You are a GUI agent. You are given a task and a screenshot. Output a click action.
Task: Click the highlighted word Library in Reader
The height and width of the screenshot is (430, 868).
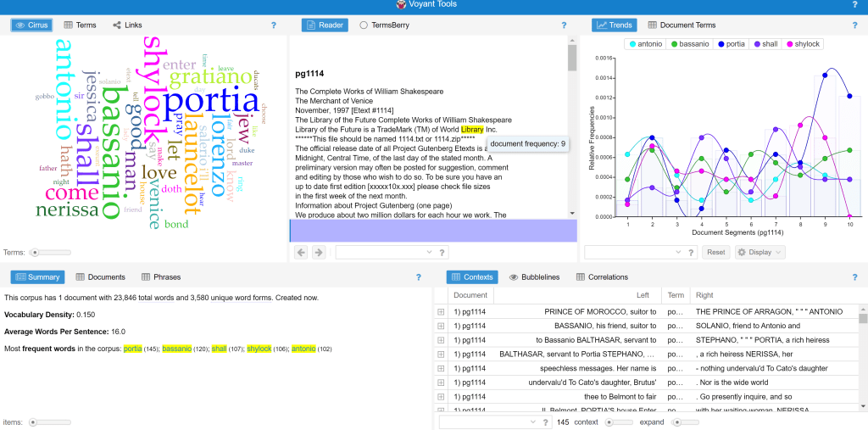pos(472,129)
